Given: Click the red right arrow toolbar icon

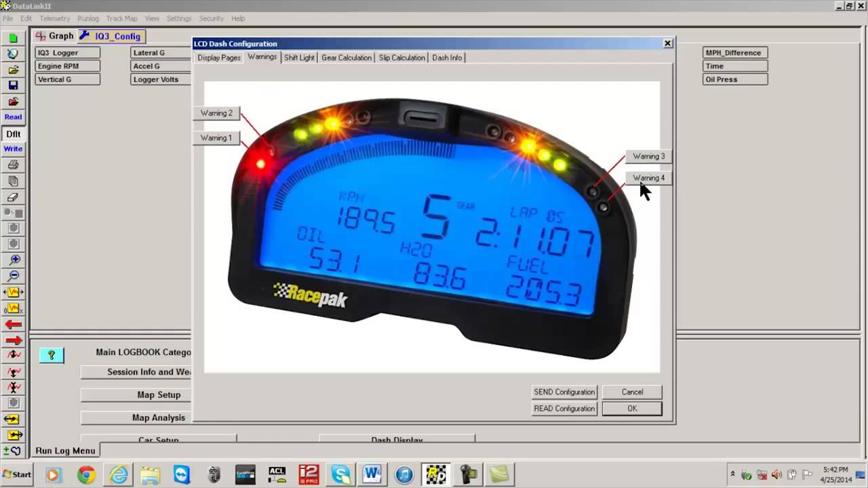Looking at the screenshot, I should (13, 340).
